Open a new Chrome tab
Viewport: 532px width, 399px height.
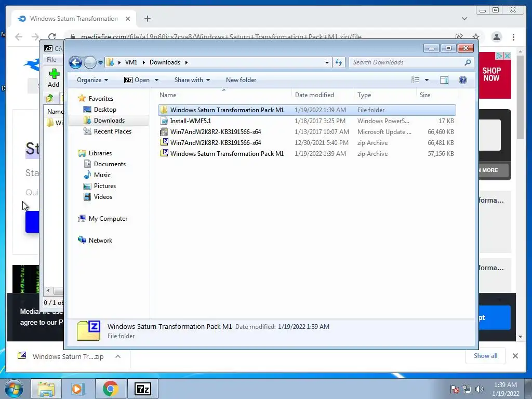coord(147,19)
